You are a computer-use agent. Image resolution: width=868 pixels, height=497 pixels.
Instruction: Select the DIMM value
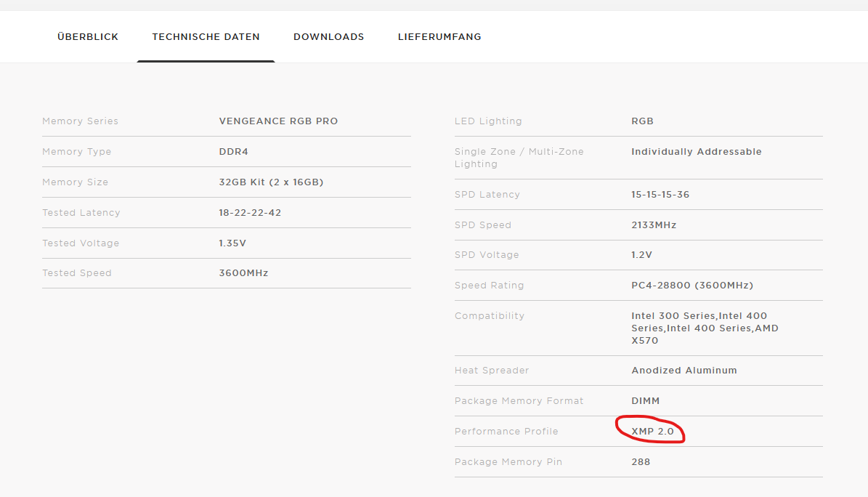646,400
